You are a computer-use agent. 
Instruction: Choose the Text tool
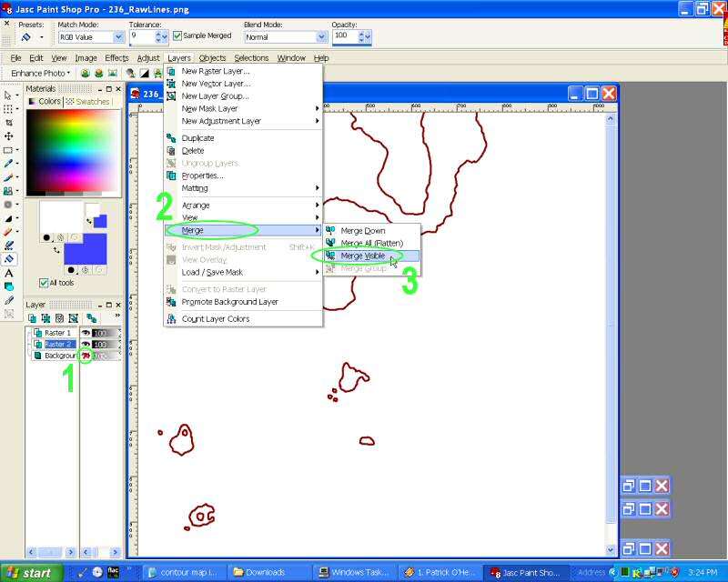click(x=9, y=273)
